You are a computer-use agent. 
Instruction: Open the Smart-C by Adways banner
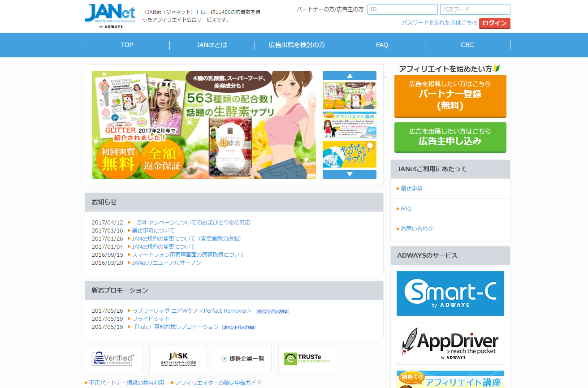point(450,293)
